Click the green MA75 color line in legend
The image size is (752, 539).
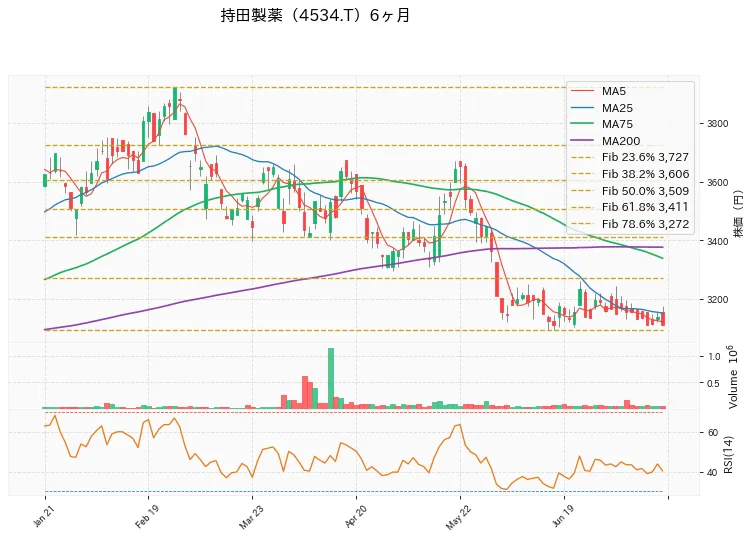point(583,124)
